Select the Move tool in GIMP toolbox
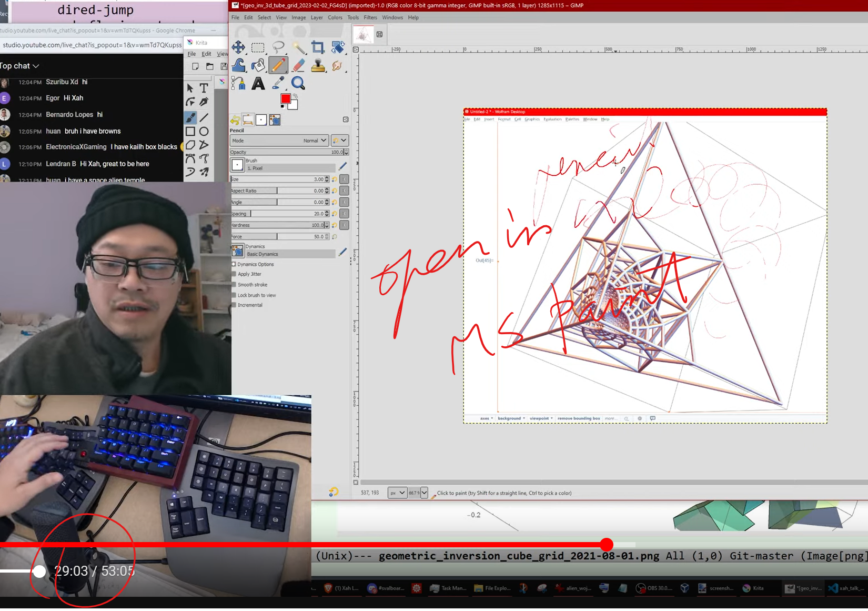Viewport: 868px width, 611px height. (x=238, y=47)
